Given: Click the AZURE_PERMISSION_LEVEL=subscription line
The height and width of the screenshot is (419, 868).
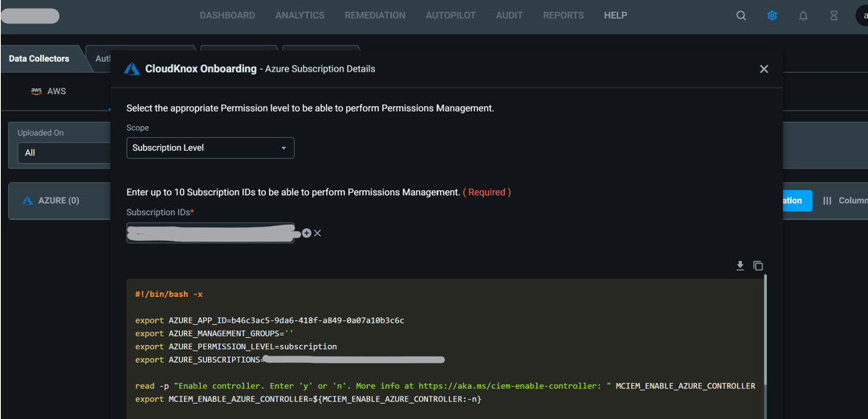Looking at the screenshot, I should point(236,347).
